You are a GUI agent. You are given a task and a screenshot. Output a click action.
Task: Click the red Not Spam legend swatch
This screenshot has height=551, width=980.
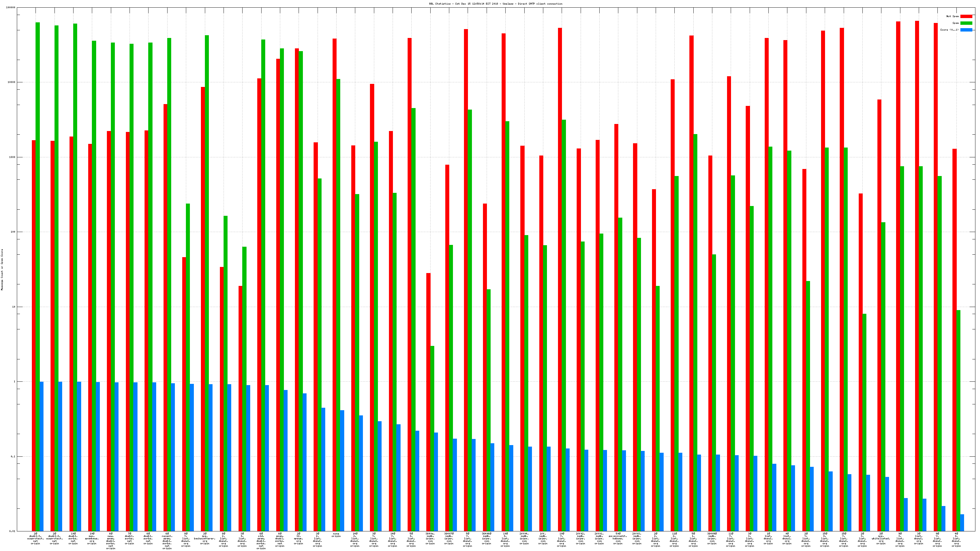pos(966,16)
